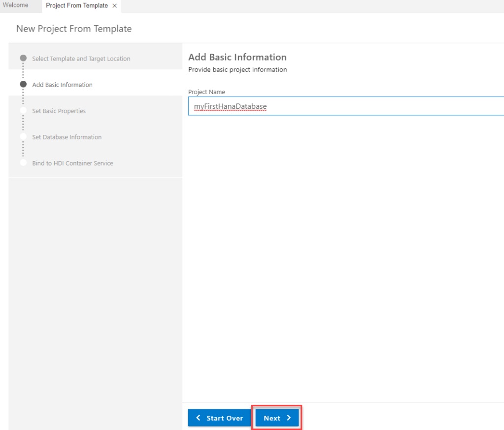This screenshot has width=504, height=430.
Task: Click the Set Database Information step circle
Action: pos(23,136)
